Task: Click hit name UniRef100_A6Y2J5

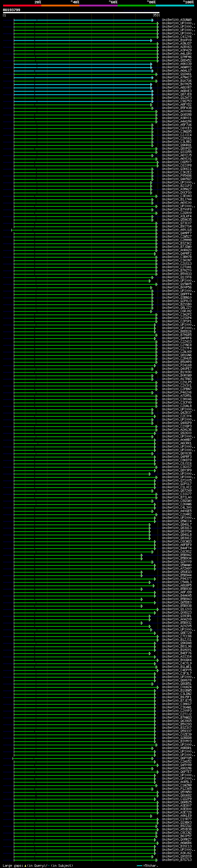Action: click(177, 155)
